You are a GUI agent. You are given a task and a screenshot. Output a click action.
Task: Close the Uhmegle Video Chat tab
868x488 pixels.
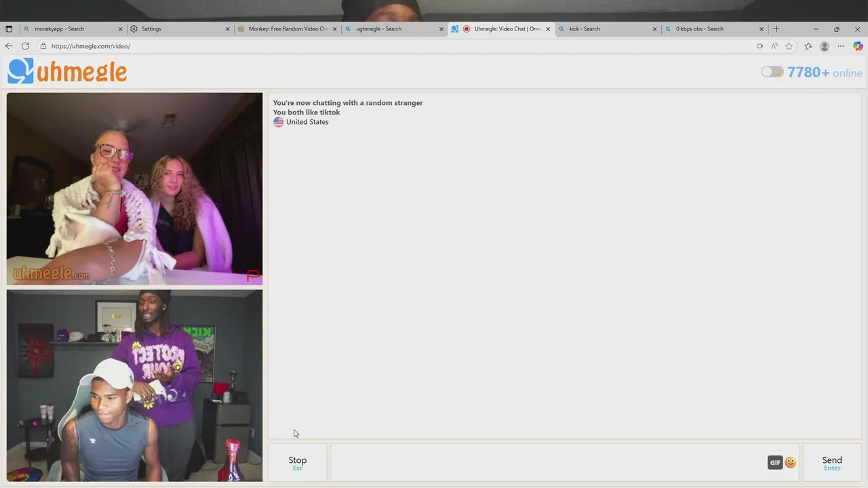(548, 29)
